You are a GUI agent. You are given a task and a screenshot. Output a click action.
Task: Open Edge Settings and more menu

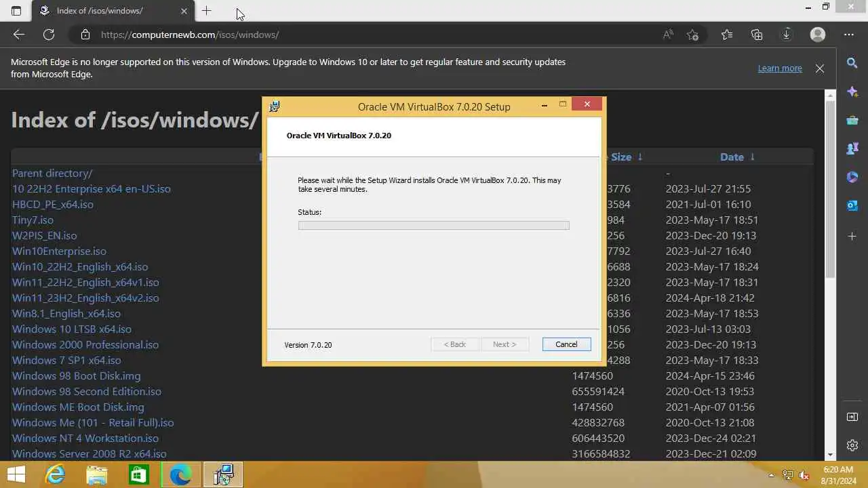pyautogui.click(x=849, y=35)
